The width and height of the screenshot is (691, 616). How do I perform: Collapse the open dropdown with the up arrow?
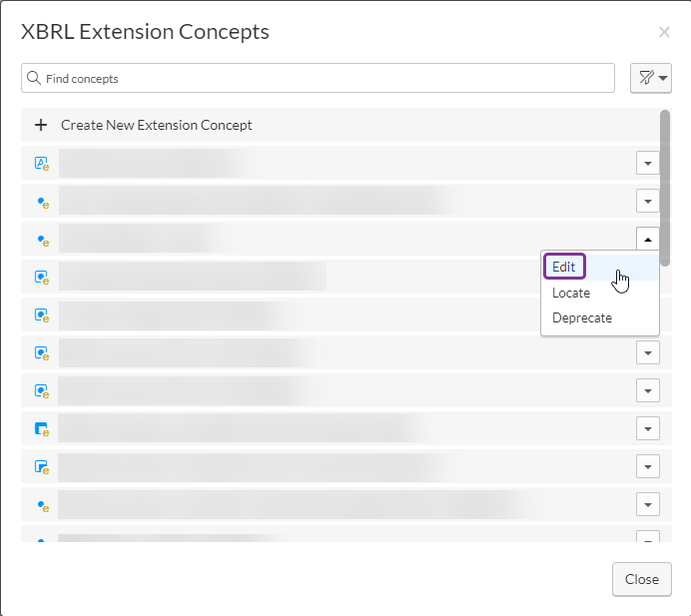click(x=647, y=239)
